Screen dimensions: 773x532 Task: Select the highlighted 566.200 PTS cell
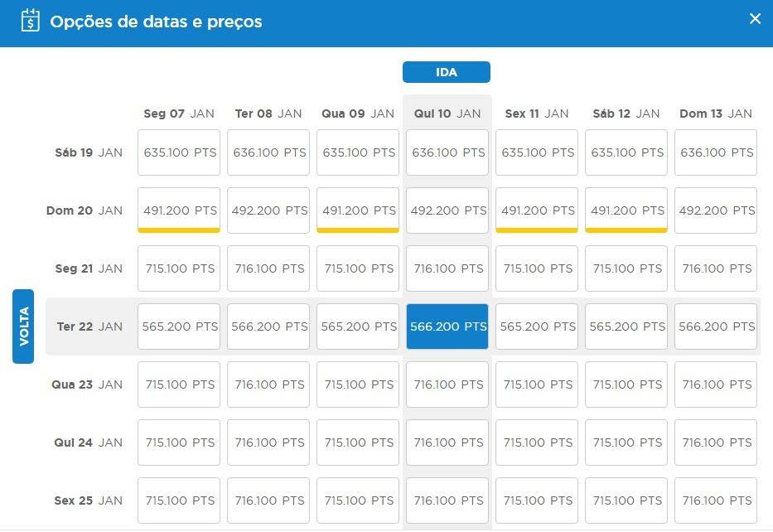447,326
